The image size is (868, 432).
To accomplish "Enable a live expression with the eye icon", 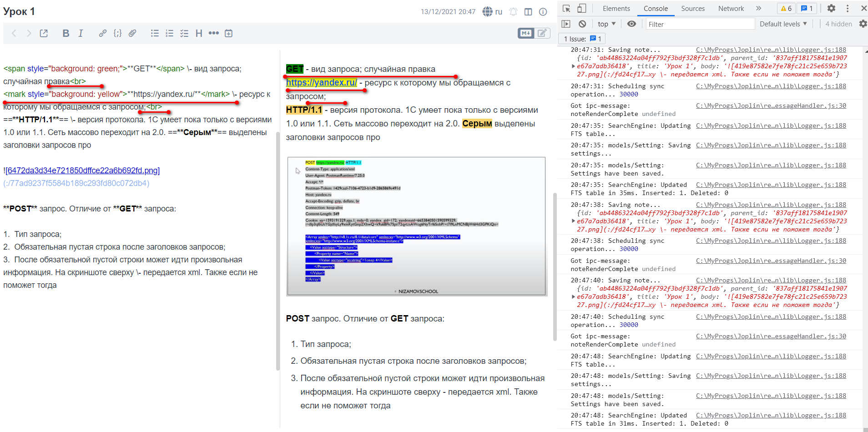I will (x=631, y=24).
